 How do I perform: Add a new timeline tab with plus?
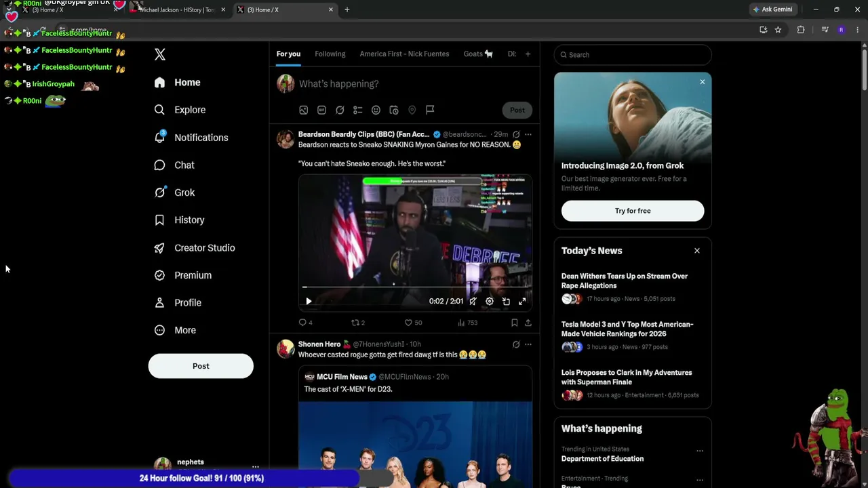pyautogui.click(x=528, y=54)
